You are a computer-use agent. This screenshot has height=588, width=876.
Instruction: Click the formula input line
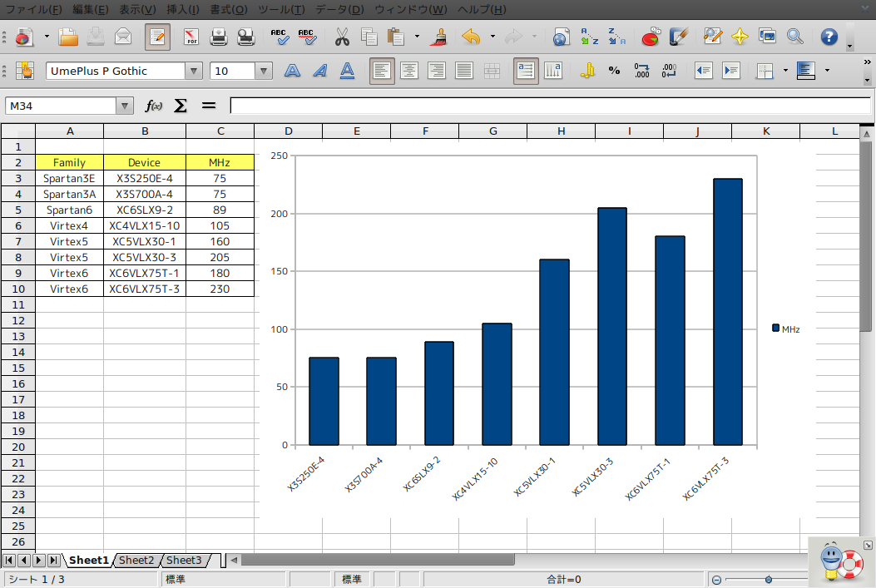coord(550,106)
